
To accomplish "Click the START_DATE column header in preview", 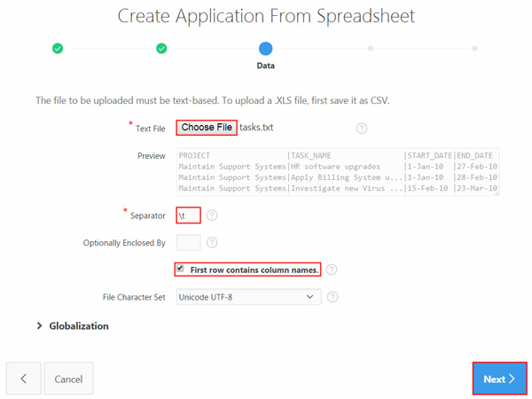I will coord(430,156).
